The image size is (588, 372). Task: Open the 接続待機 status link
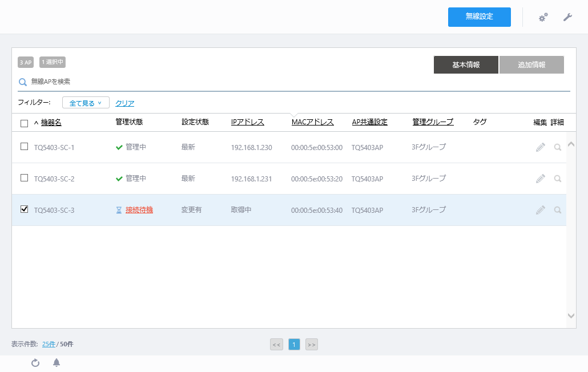(x=139, y=210)
